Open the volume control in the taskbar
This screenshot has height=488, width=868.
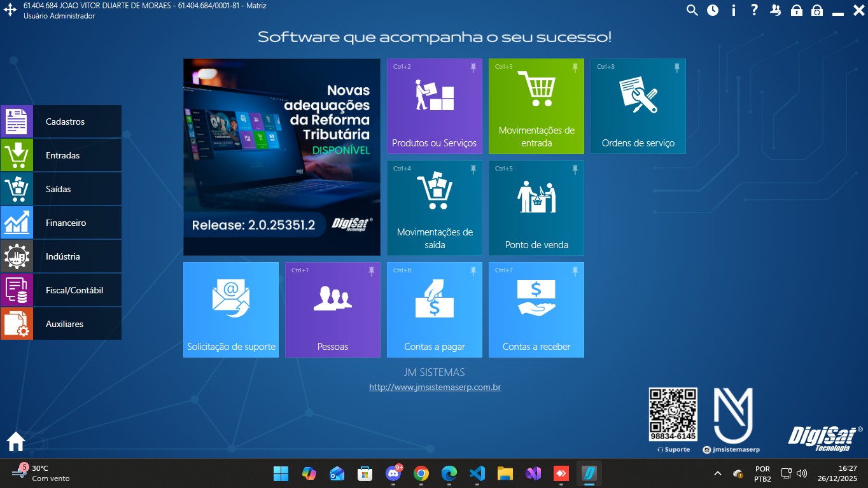click(x=801, y=473)
